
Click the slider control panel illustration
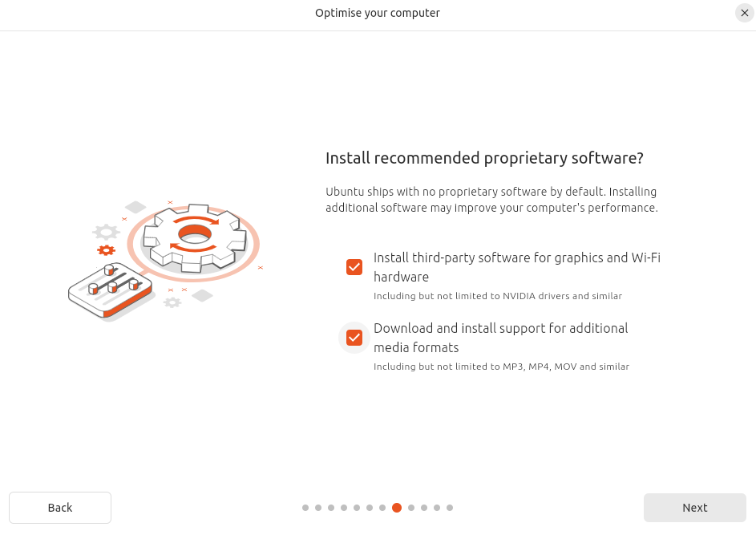point(111,290)
